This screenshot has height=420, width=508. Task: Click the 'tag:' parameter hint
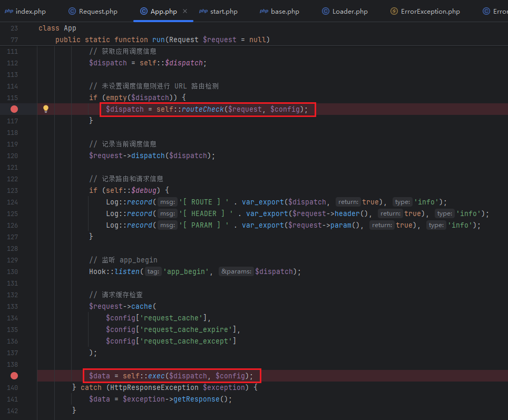click(153, 271)
